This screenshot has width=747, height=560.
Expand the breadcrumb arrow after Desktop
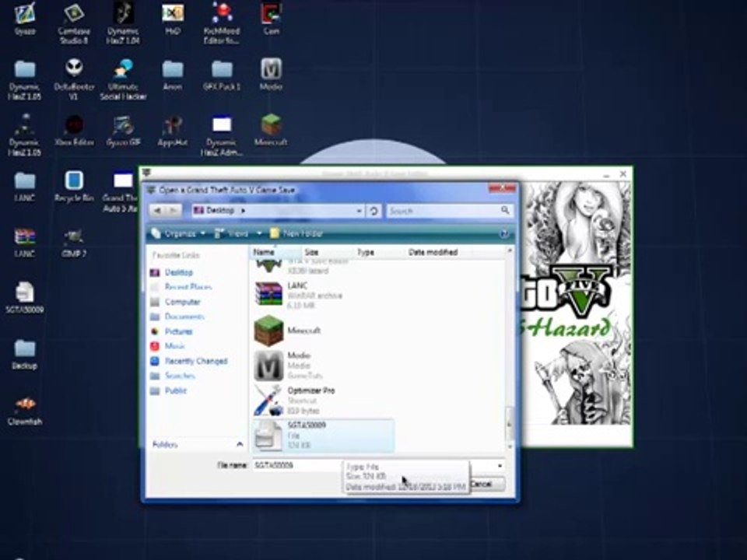coord(244,211)
